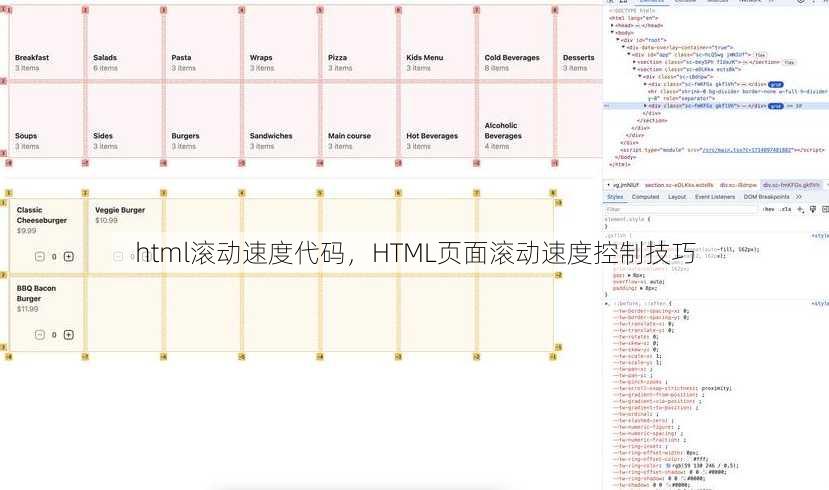
Task: Focus the Styles Filter input field
Action: (x=681, y=209)
